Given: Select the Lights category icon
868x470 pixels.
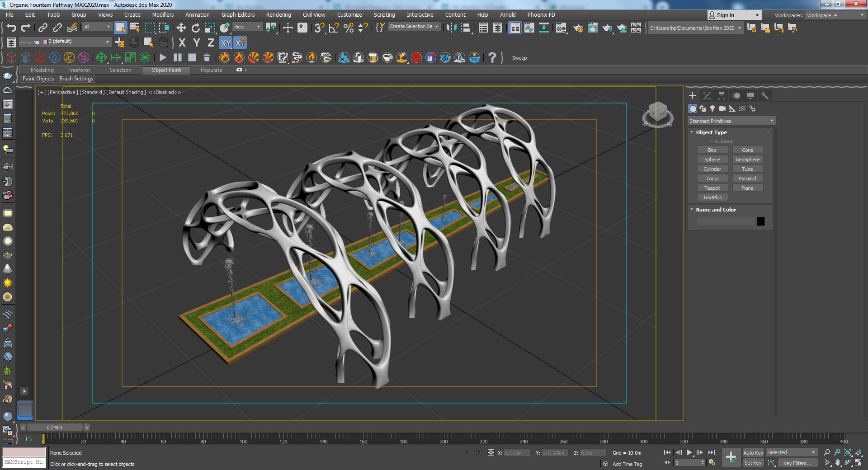Looking at the screenshot, I should 712,108.
